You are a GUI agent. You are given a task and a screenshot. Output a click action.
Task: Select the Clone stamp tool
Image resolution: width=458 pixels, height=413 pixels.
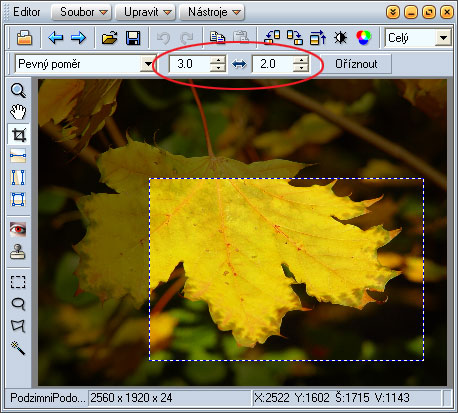18,252
